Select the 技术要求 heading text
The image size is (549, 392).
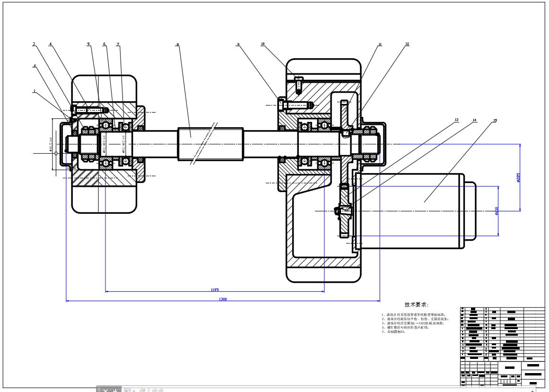tap(416, 305)
